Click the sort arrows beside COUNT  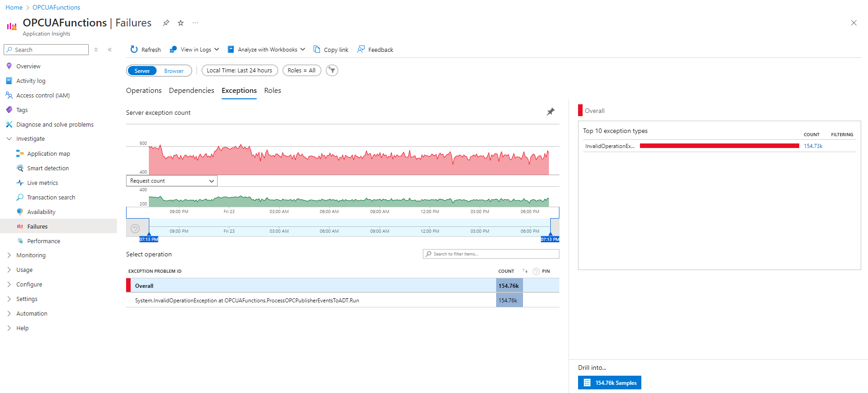pos(525,271)
